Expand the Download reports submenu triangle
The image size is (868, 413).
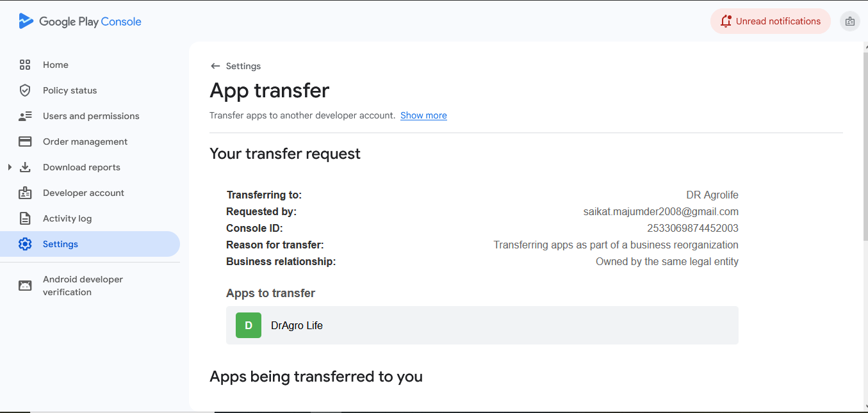pyautogui.click(x=10, y=167)
